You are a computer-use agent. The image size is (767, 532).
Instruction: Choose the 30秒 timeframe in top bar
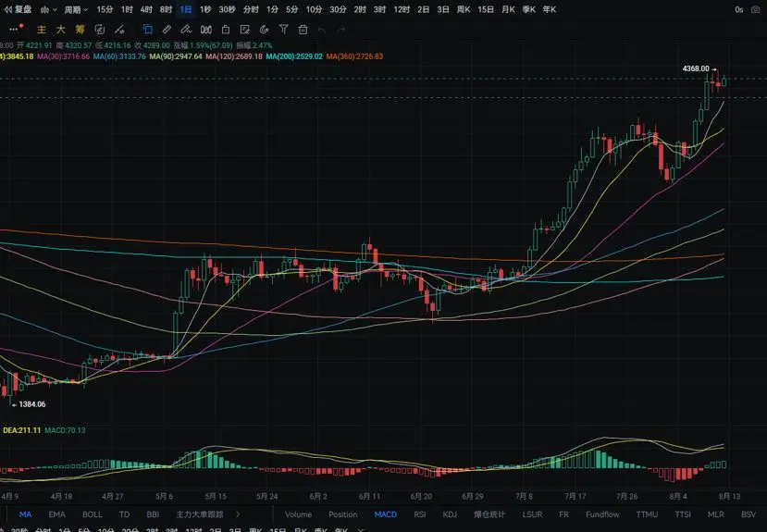(227, 10)
